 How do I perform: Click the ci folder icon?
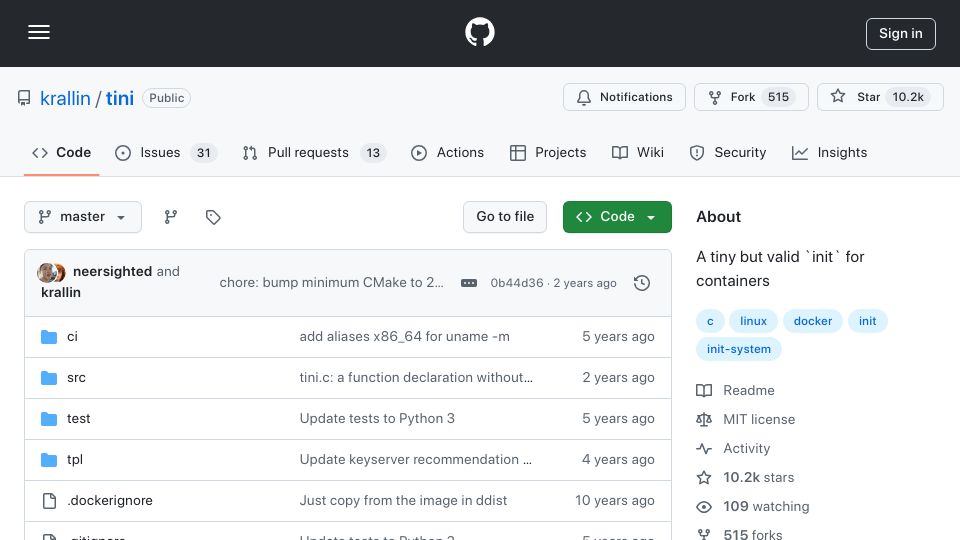(49, 337)
